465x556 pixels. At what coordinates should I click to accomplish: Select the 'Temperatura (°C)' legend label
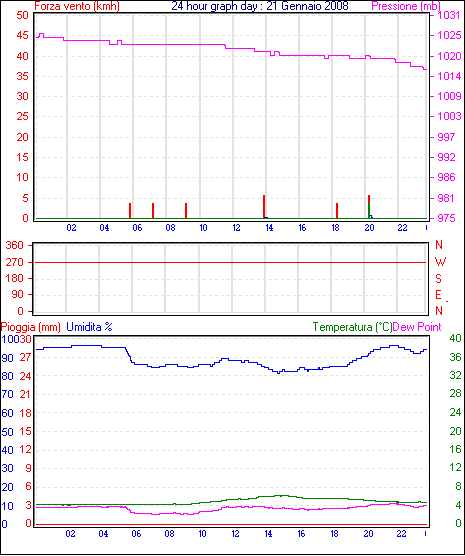[x=352, y=327]
